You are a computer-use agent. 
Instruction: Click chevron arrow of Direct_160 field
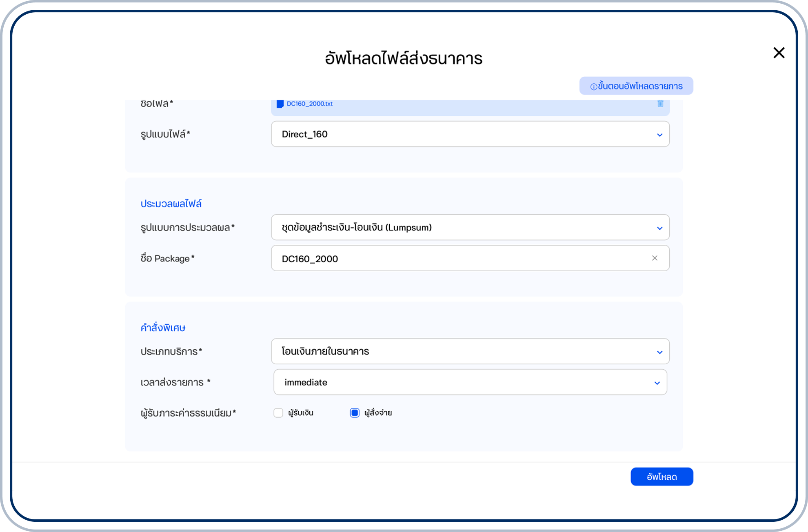coord(659,135)
